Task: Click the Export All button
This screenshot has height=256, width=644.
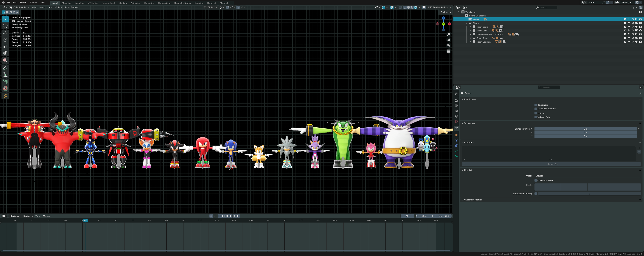Action: tap(552, 164)
